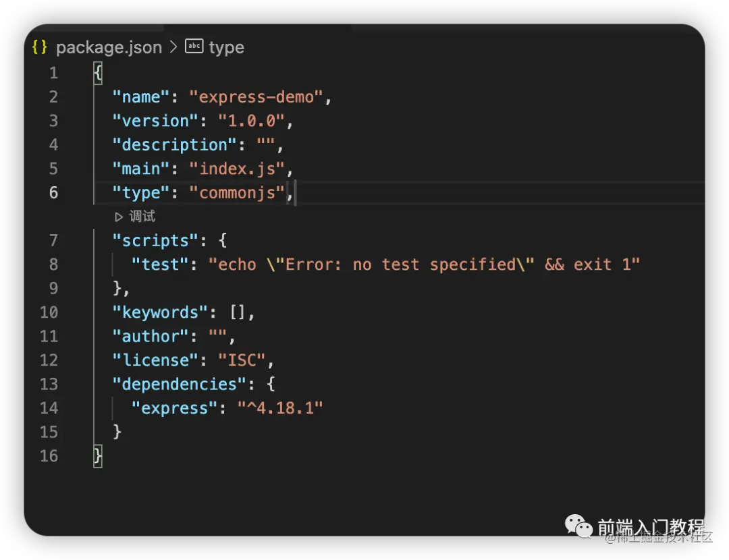The image size is (729, 560).
Task: Select line number 16
Action: (49, 456)
